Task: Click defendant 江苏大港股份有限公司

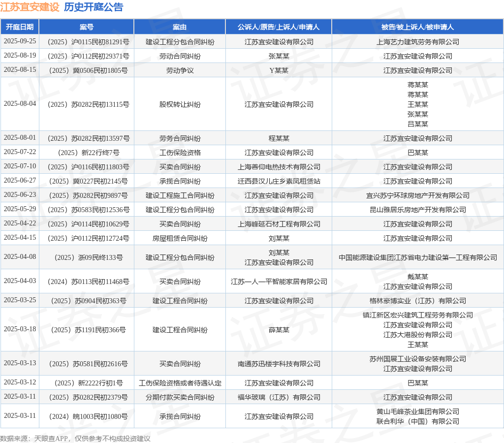Action: [x=418, y=335]
